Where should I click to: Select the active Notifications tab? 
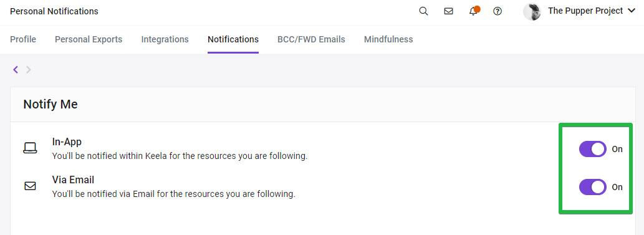[x=233, y=39]
